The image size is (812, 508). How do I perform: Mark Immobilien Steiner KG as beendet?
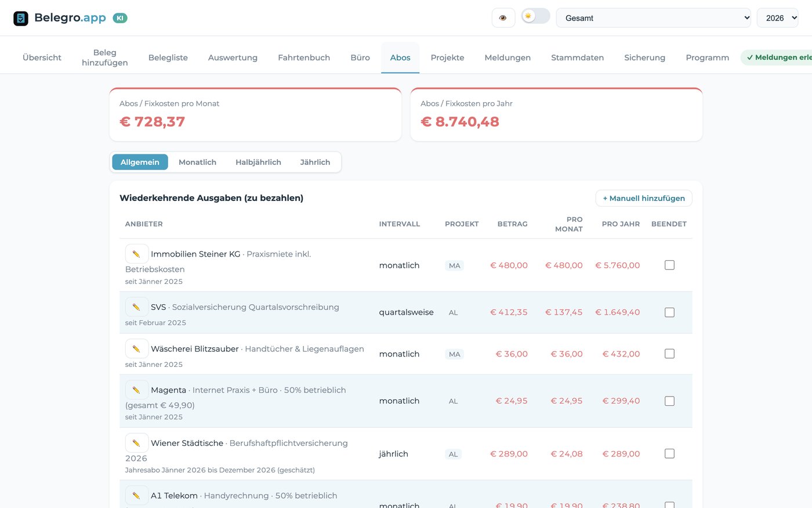pos(669,265)
